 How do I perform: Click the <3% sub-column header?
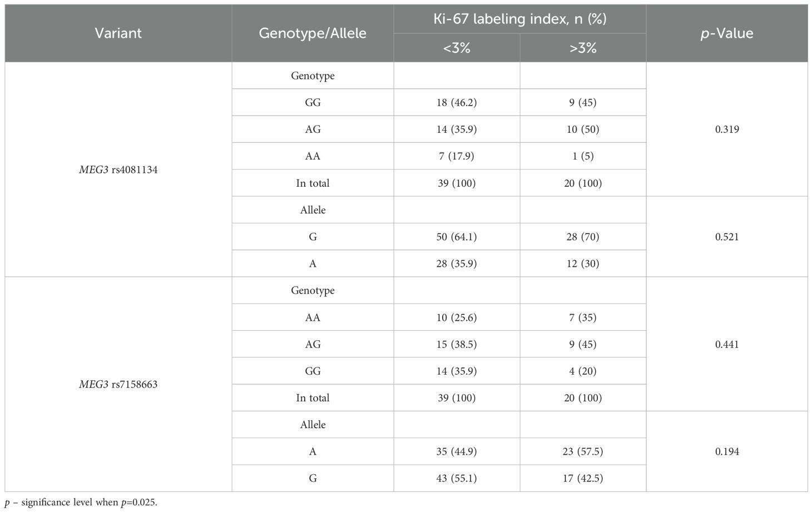coord(457,48)
